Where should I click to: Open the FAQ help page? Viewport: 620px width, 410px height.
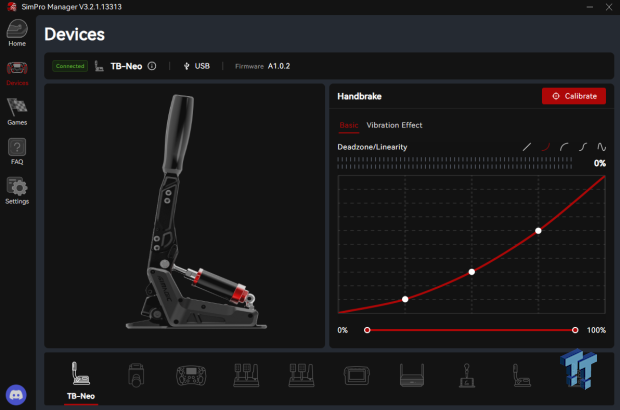(17, 151)
